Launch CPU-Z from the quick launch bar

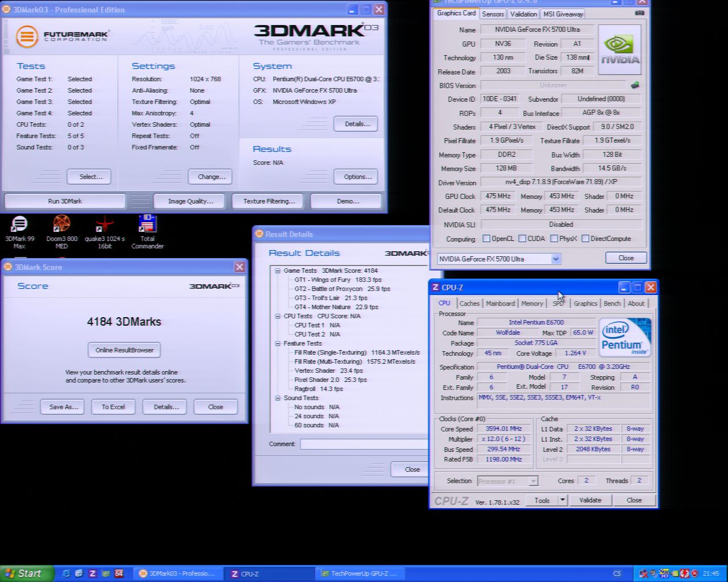pos(93,573)
